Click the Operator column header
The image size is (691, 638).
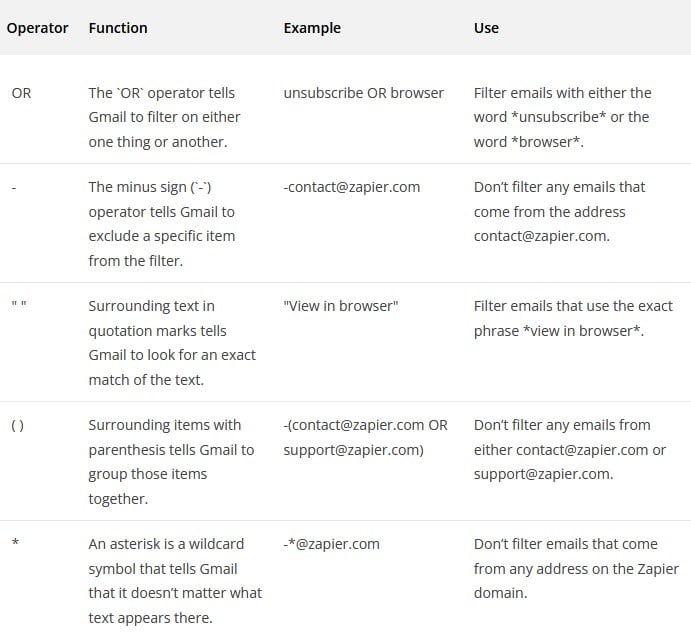coord(37,28)
